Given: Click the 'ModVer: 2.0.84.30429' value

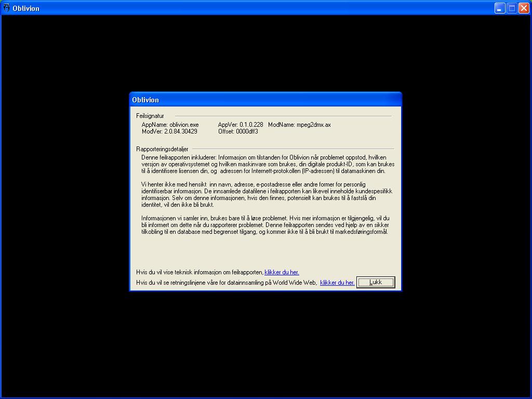Looking at the screenshot, I should pos(169,131).
